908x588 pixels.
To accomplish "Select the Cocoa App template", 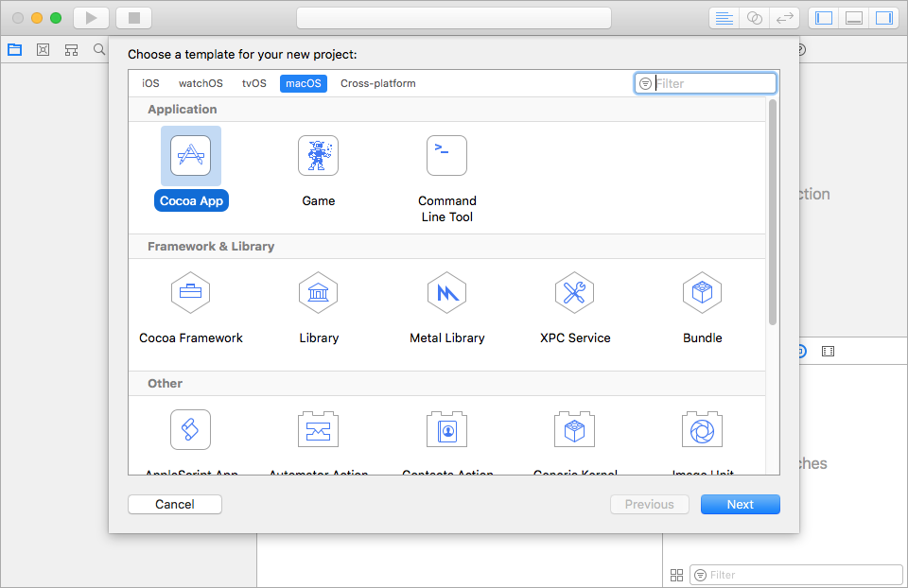I will pyautogui.click(x=190, y=168).
